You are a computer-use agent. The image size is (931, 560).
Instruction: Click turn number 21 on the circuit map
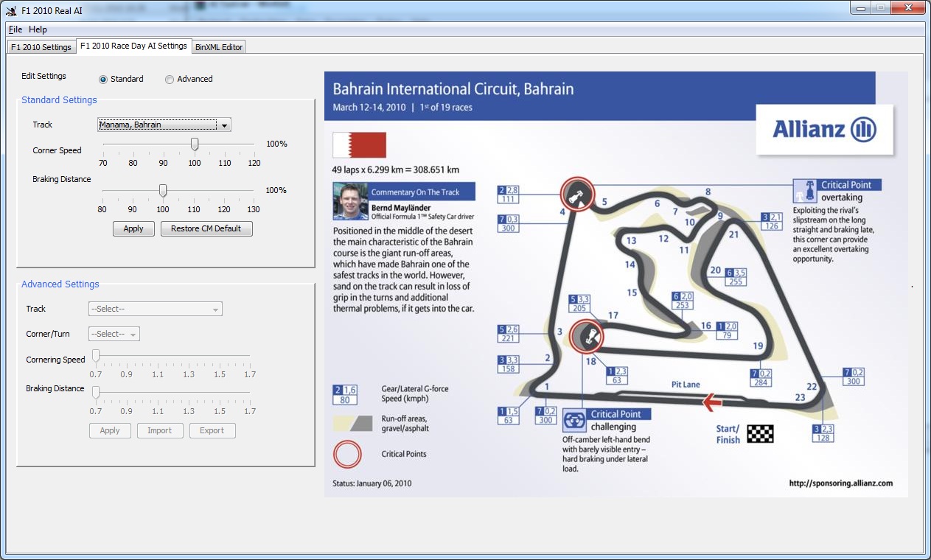click(x=733, y=235)
